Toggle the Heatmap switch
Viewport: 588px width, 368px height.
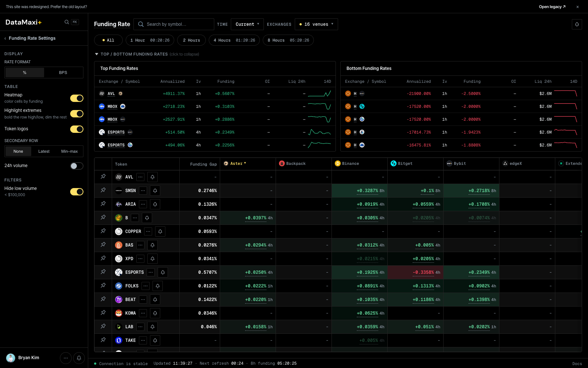77,98
